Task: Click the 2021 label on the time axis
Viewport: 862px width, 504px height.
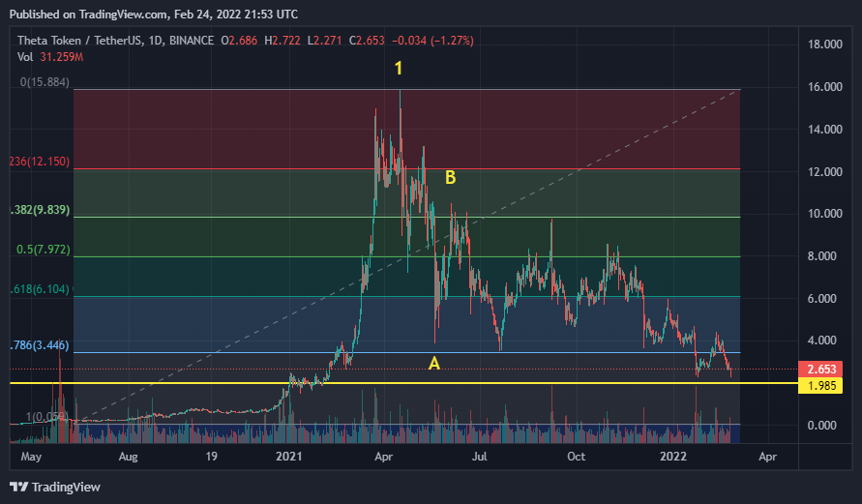Action: tap(289, 457)
